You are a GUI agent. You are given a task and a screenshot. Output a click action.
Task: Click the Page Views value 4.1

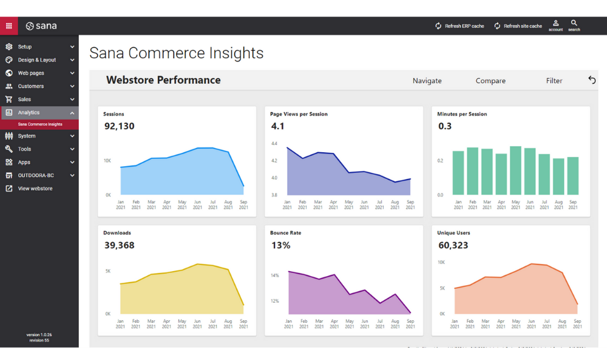(x=277, y=126)
